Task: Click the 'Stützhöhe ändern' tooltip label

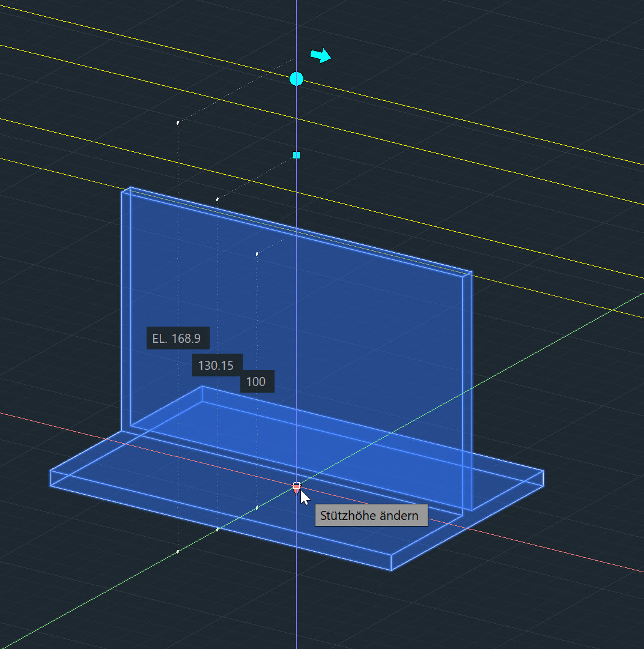Action: click(x=371, y=515)
